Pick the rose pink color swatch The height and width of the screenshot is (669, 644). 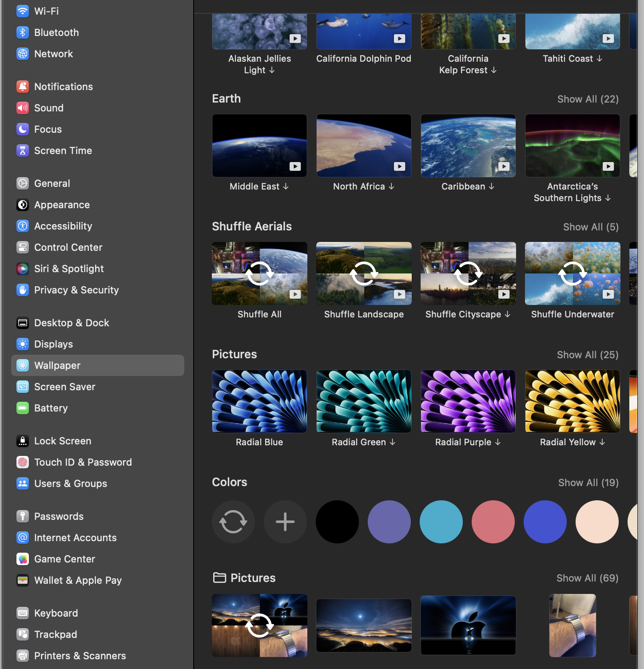493,522
